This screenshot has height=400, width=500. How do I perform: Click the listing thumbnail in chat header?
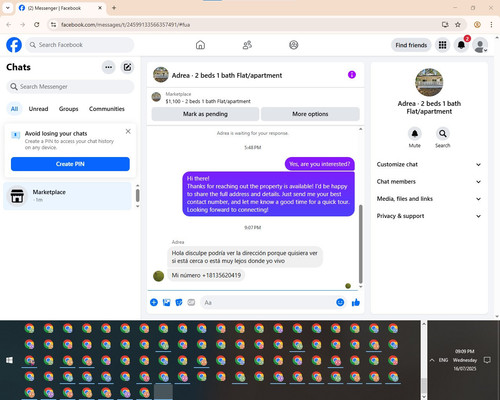(161, 75)
